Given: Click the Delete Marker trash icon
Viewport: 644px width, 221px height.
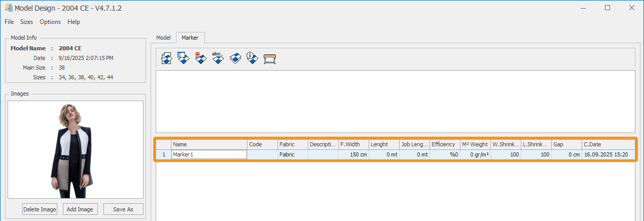Looking at the screenshot, I should point(200,58).
